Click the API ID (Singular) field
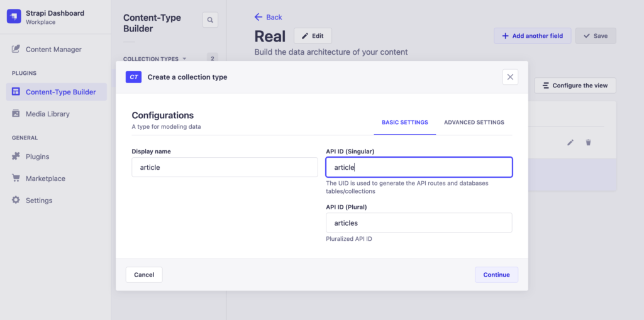The image size is (644, 320). (418, 167)
